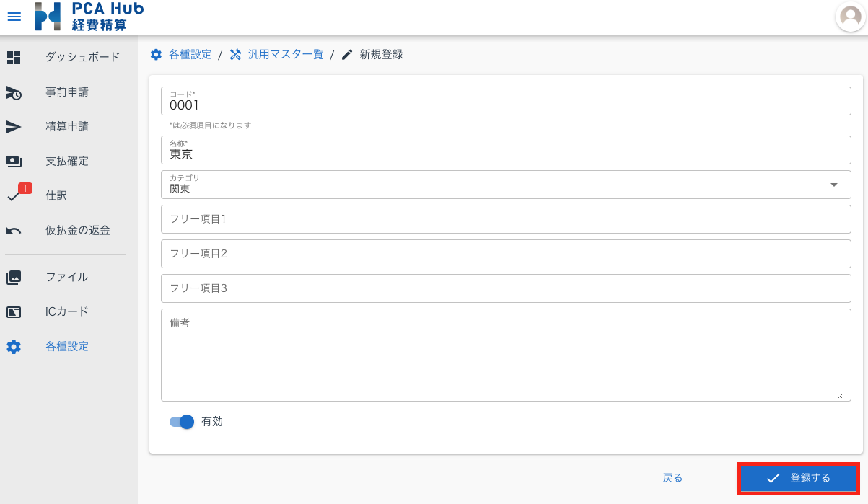Open the hamburger menu to collapse sidebar
This screenshot has height=504, width=868.
pyautogui.click(x=14, y=17)
